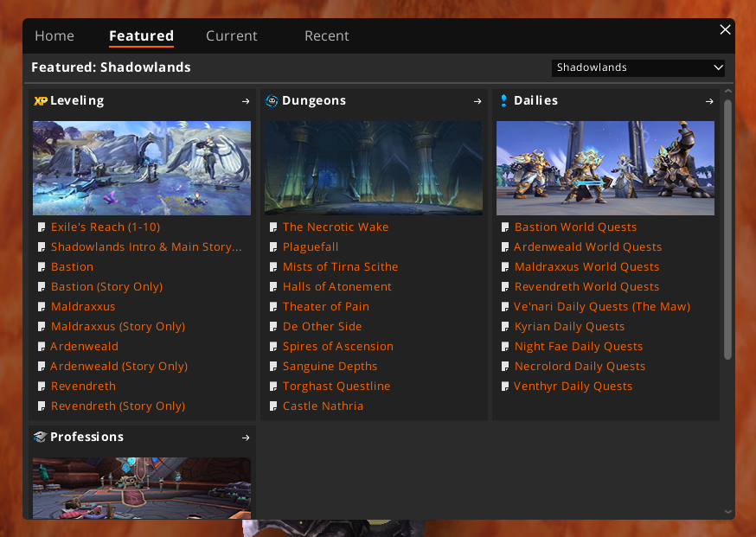Click the guide icon beside Maldraxxus (Story Only)
Viewport: 756px width, 537px height.
[42, 326]
